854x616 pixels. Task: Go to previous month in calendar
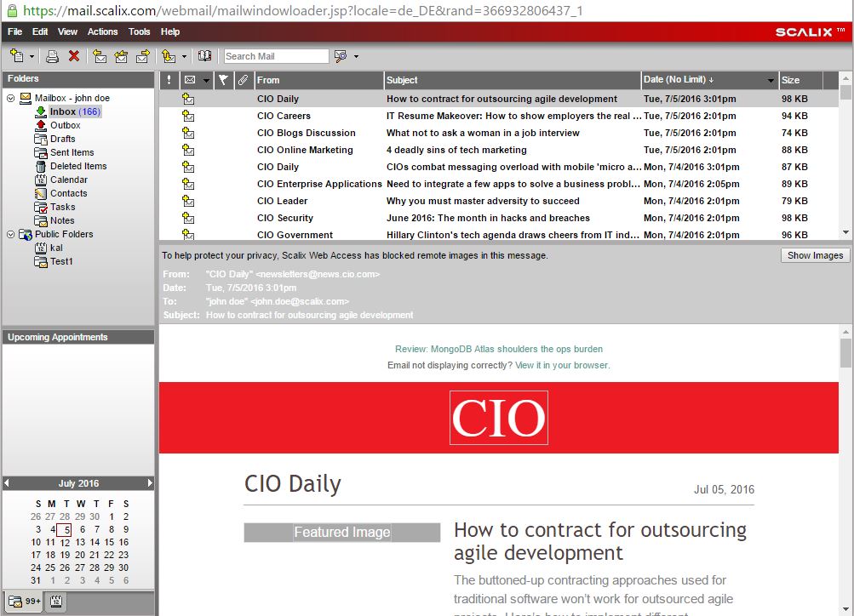(7, 482)
